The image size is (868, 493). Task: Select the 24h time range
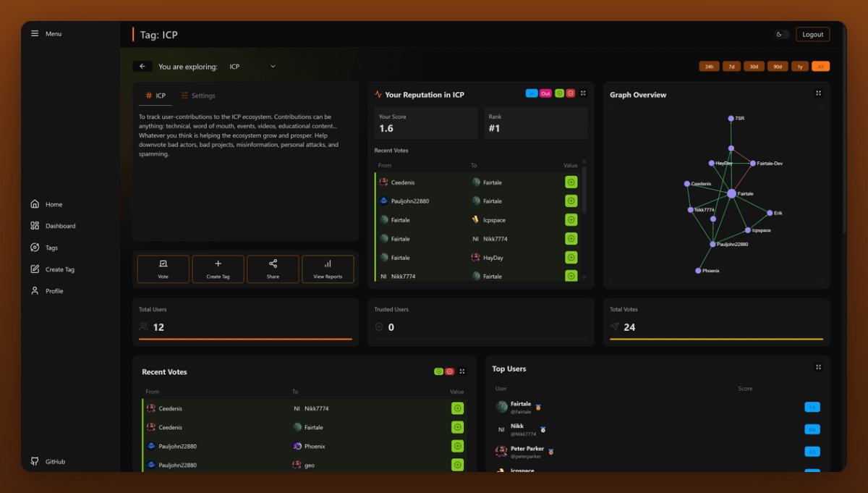(709, 67)
